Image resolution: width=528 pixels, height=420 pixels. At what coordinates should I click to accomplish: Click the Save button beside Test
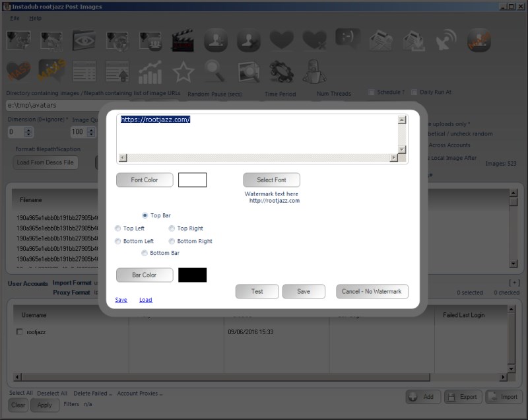[304, 291]
